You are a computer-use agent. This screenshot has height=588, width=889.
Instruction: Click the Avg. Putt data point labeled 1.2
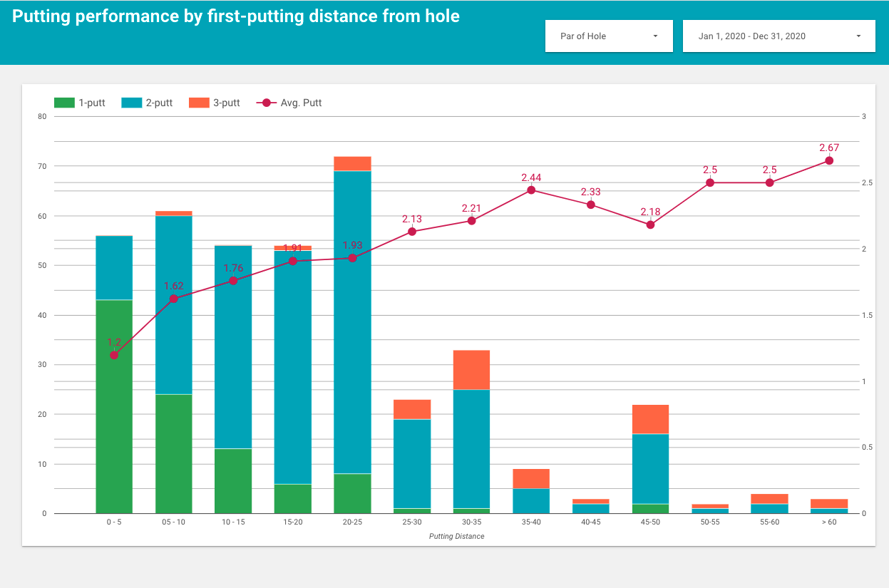click(114, 355)
